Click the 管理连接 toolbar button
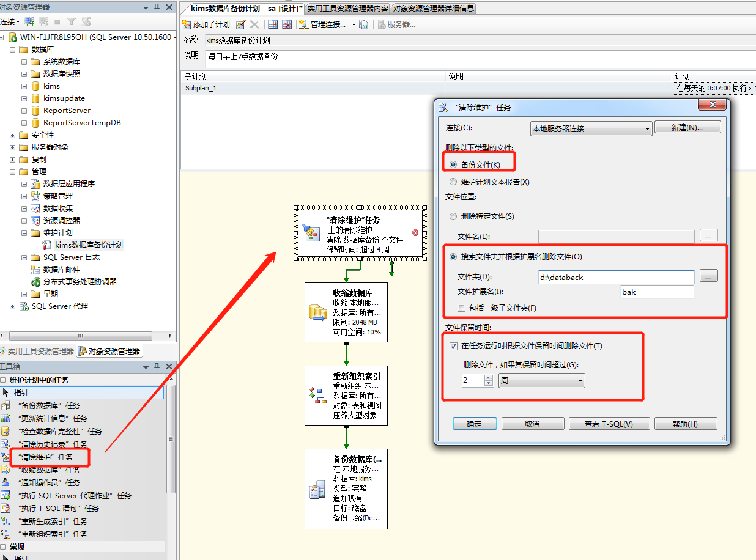The height and width of the screenshot is (560, 756). click(322, 24)
